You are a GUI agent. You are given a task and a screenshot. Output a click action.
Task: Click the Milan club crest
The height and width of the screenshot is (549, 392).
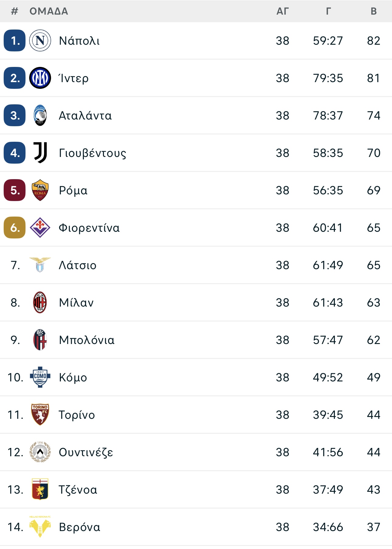pyautogui.click(x=40, y=302)
